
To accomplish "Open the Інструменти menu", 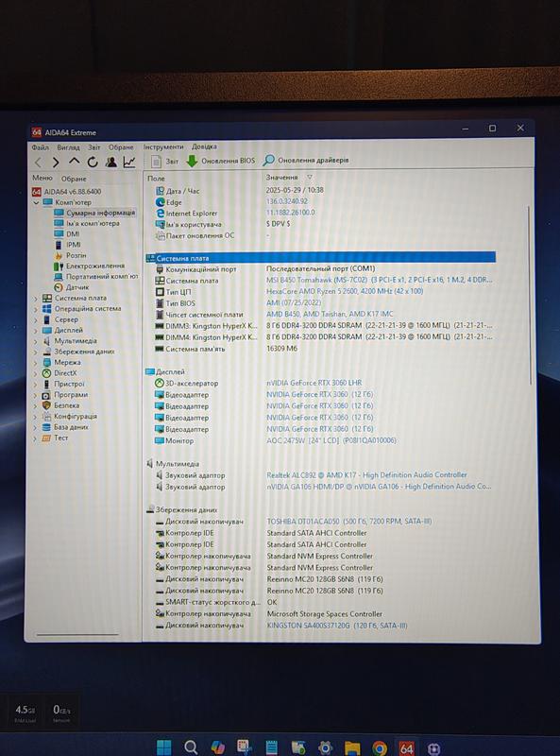I will pos(163,146).
